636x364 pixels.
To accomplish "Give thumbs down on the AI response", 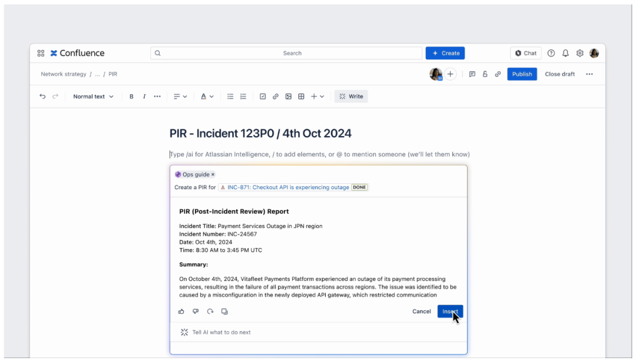I will coord(196,312).
